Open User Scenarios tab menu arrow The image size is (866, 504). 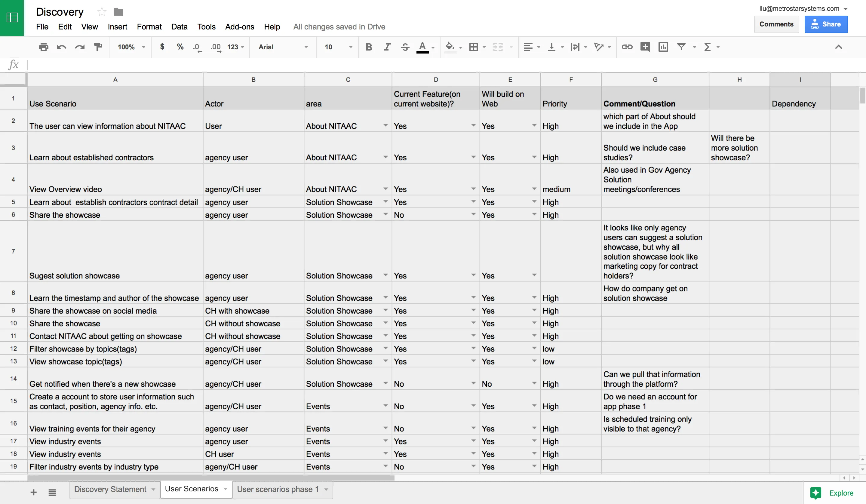(226, 489)
